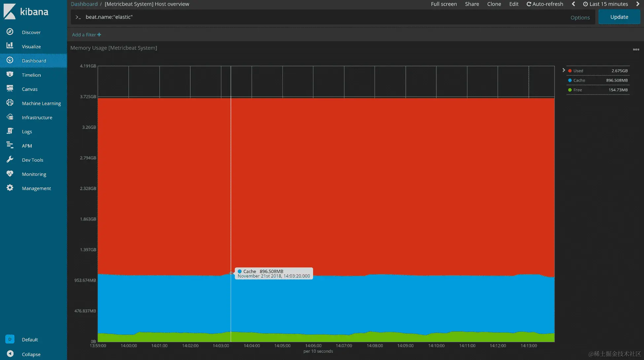Open the Memory Usage panel options menu
This screenshot has width=644, height=360.
coord(636,50)
